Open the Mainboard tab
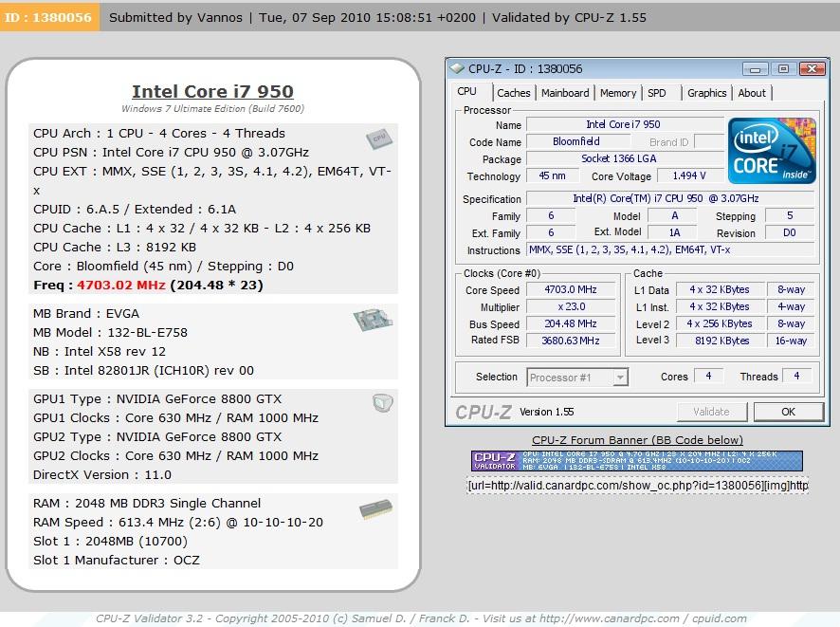This screenshot has width=840, height=627. point(565,93)
